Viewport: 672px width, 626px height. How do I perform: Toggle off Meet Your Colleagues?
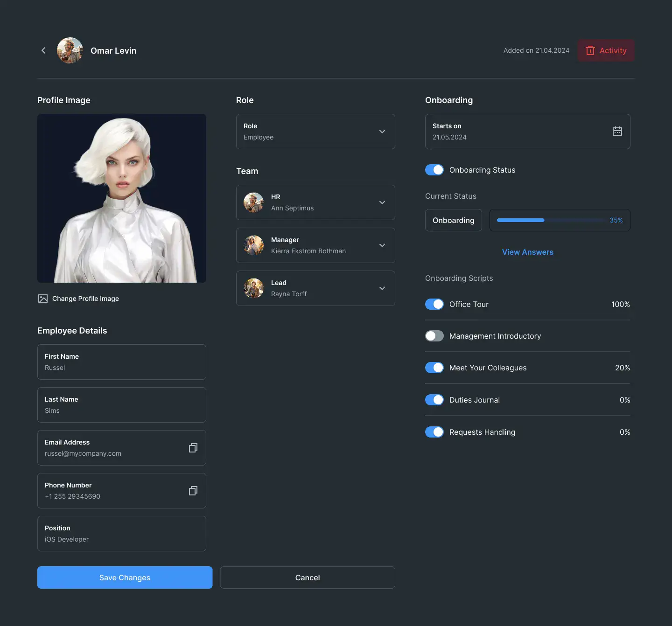[434, 368]
